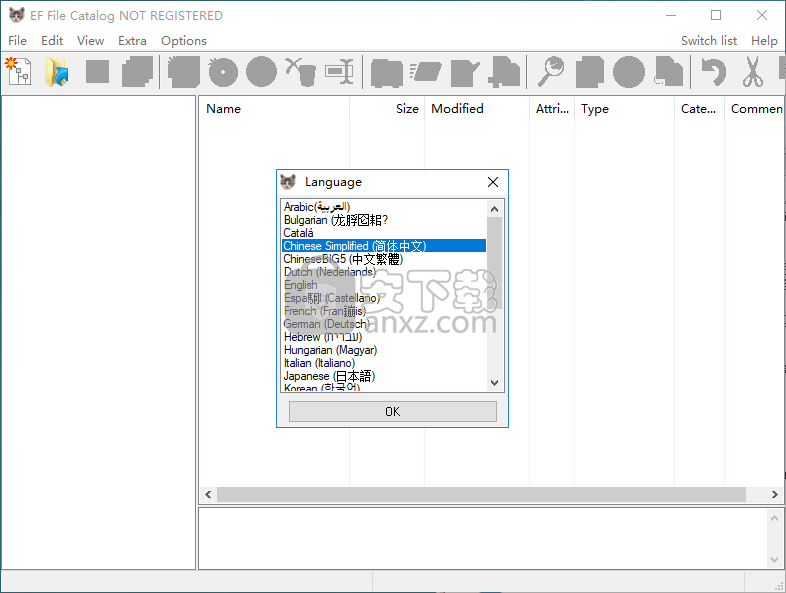Close the Language dialog
Screen dimensions: 786x593
(493, 182)
